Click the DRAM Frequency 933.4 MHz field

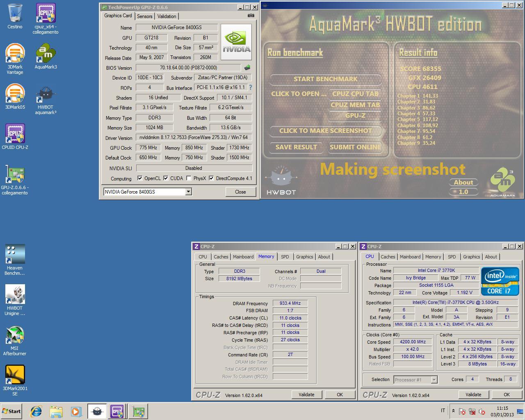point(290,304)
